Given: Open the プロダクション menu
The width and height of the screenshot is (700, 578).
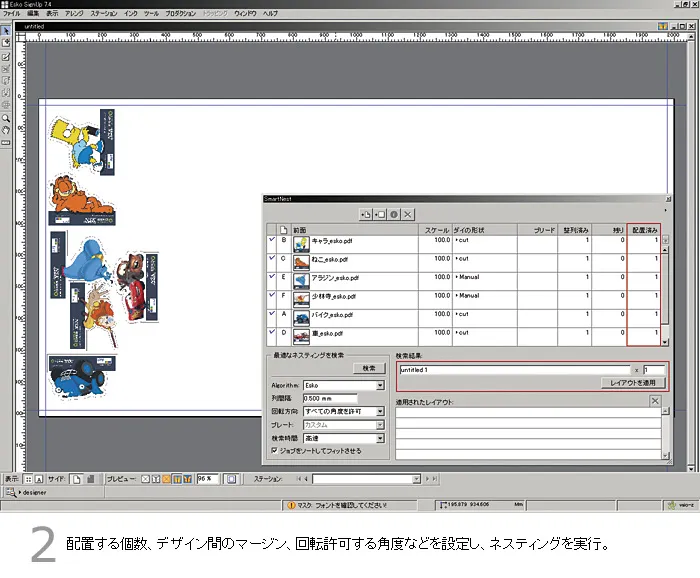Looking at the screenshot, I should coord(181,13).
